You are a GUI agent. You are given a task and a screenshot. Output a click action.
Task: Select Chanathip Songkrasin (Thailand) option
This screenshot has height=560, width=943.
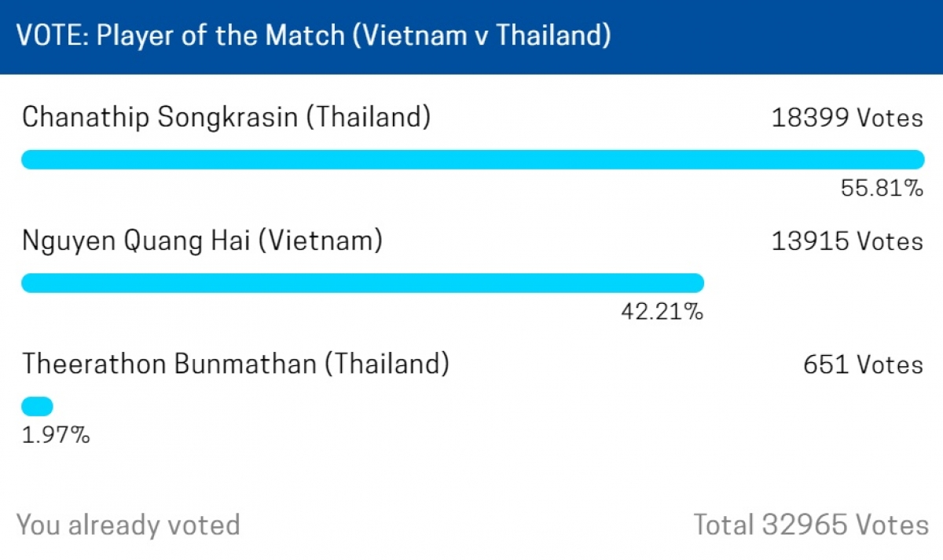click(226, 117)
